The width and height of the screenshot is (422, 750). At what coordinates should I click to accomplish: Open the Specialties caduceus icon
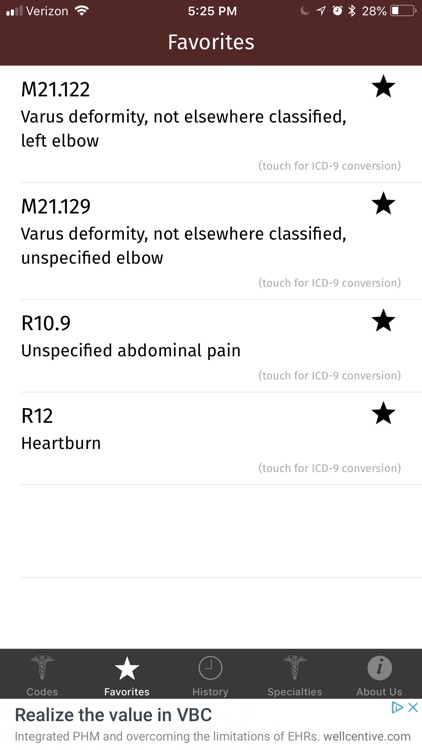pyautogui.click(x=295, y=668)
